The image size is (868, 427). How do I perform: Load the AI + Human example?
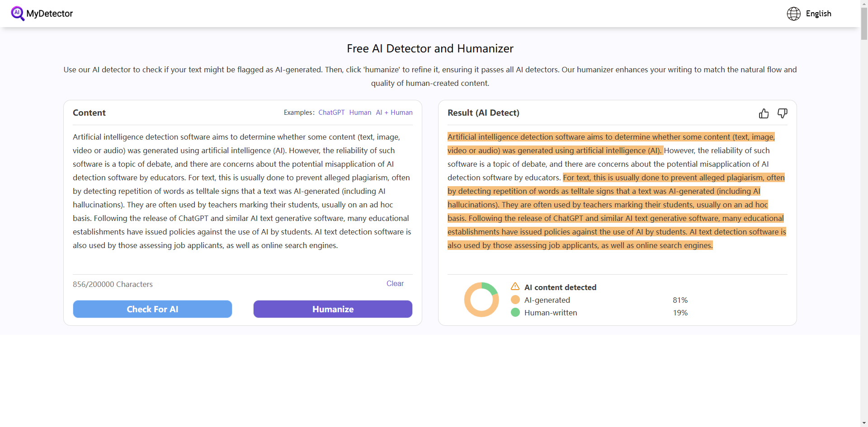[394, 113]
